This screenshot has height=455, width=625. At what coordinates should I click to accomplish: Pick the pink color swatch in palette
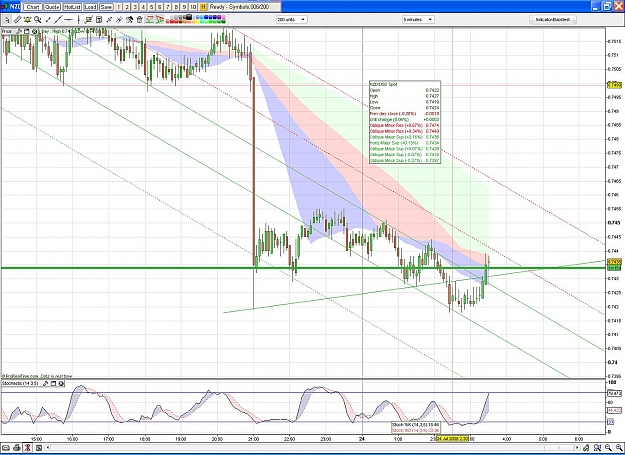(224, 17)
